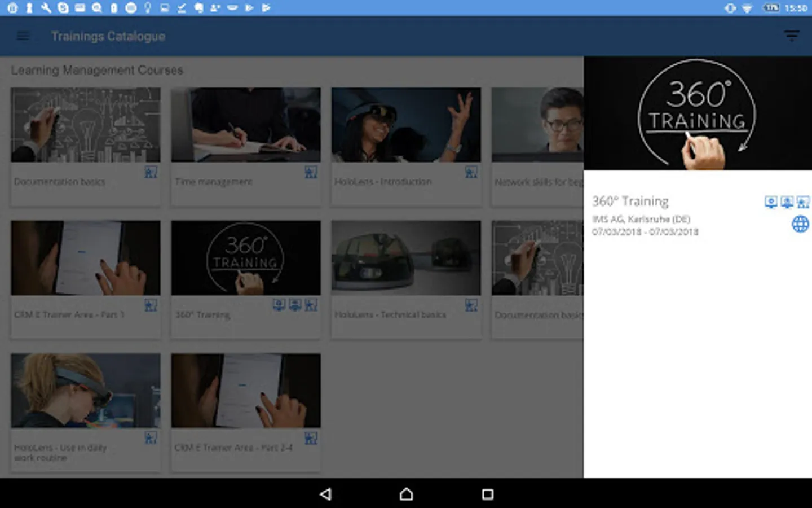Select the "CRM E Trainer Area - Part 1" title
This screenshot has width=812, height=508.
coord(69,314)
